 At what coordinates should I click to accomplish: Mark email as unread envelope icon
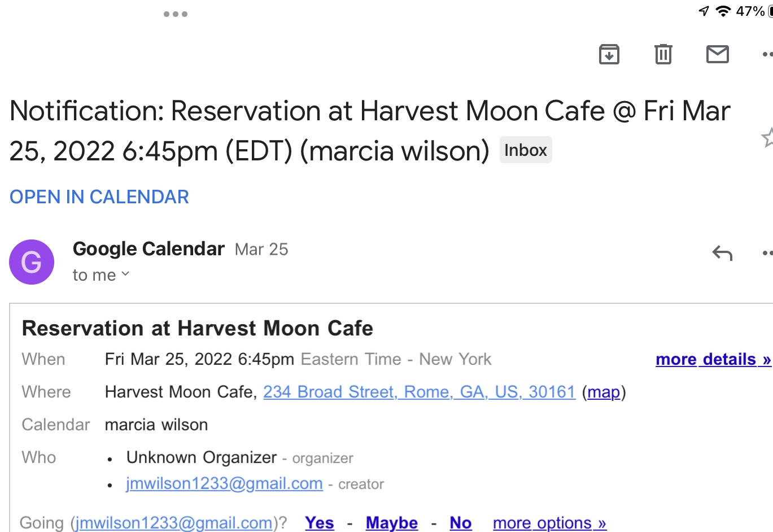[717, 54]
